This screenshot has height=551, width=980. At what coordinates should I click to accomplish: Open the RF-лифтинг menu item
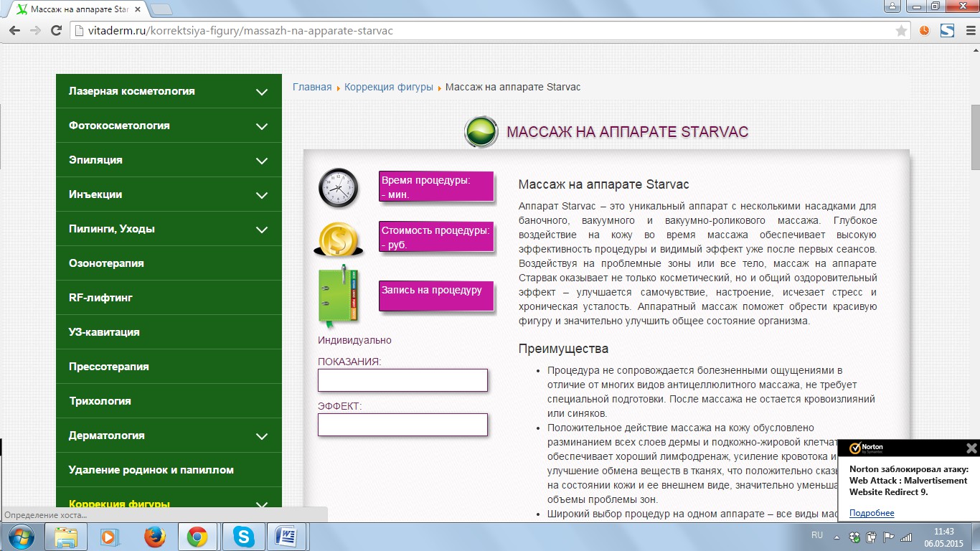pyautogui.click(x=169, y=298)
